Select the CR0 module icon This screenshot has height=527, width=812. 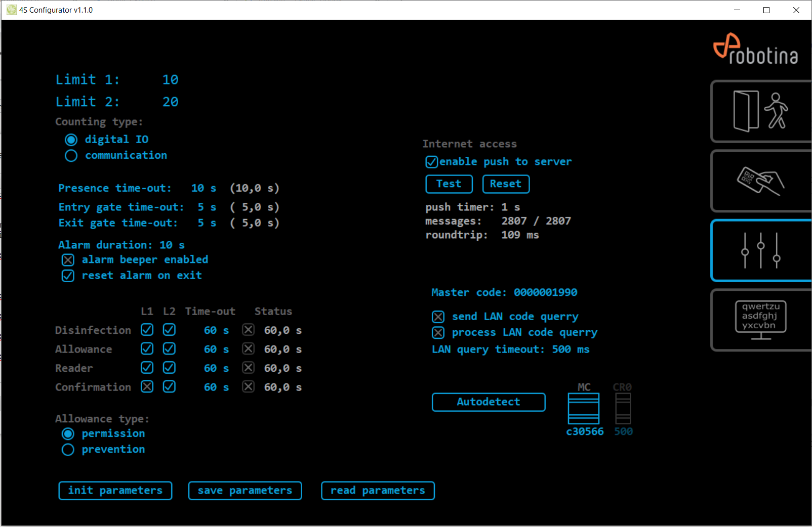623,409
